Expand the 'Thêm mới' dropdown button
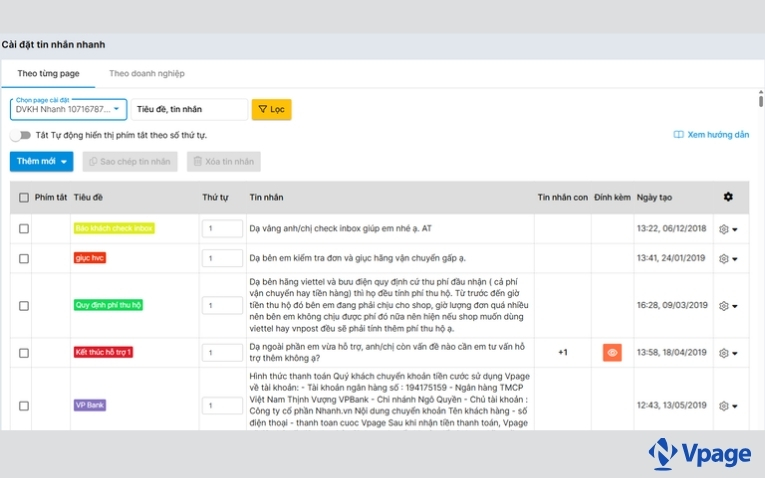 [x=42, y=161]
